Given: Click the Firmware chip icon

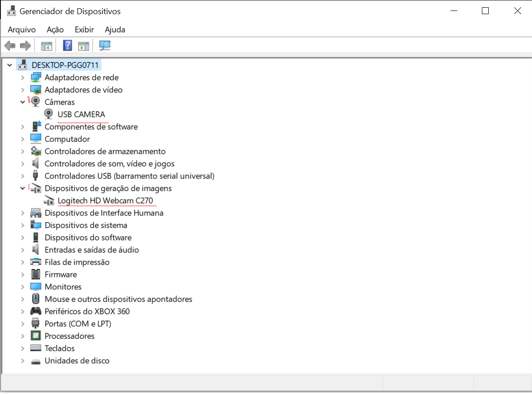Looking at the screenshot, I should tap(36, 274).
